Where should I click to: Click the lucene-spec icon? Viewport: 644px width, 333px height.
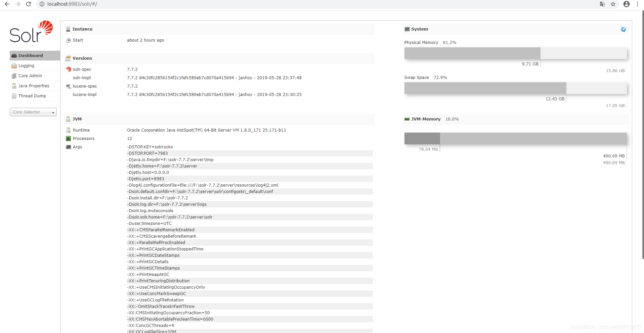point(69,86)
